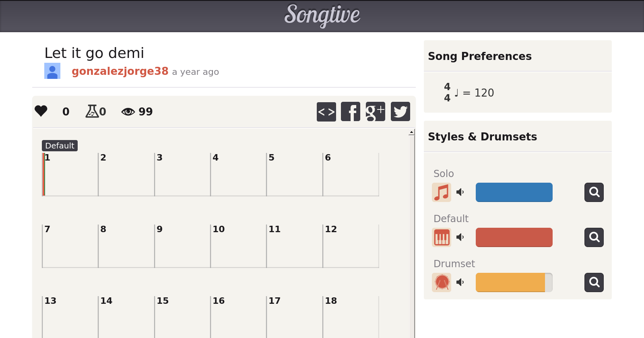Open gonzalezjorge38 user profile

click(120, 71)
